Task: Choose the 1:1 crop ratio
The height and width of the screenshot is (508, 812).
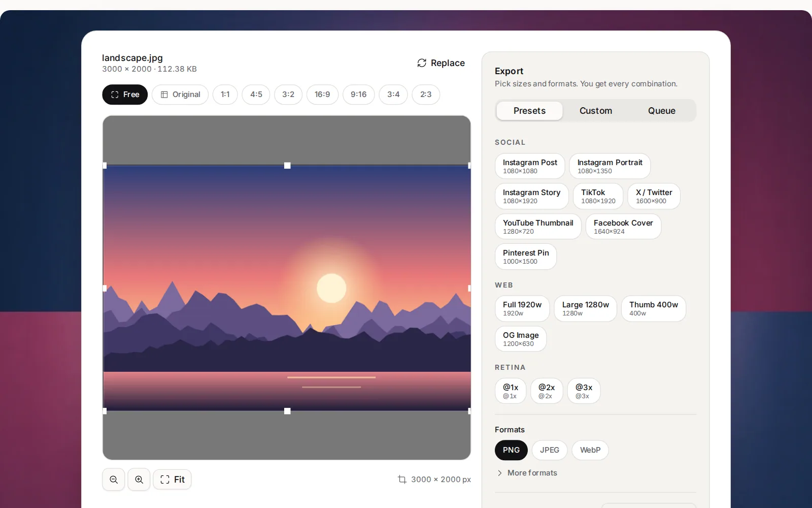Action: point(225,94)
